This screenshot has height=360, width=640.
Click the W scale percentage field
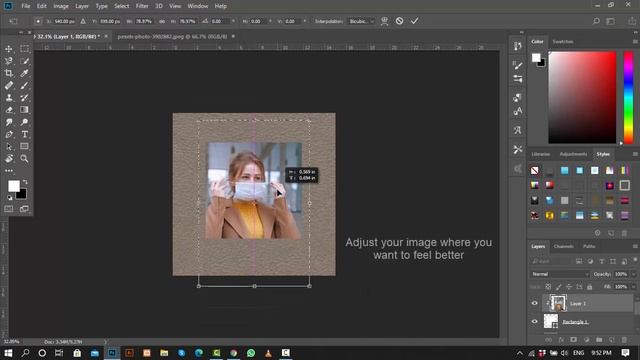tap(144, 21)
